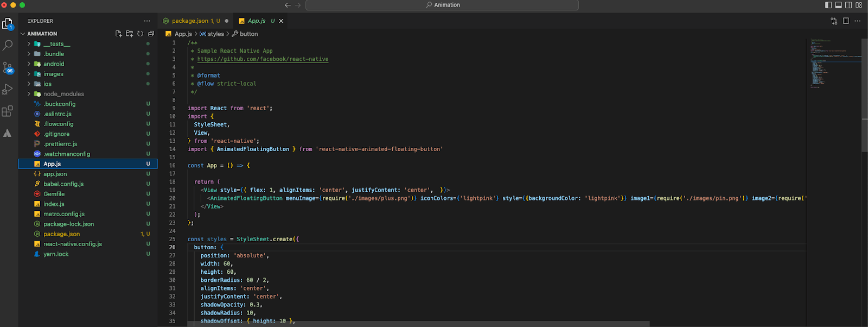Open the Run and Debug view
This screenshot has height=327, width=868.
8,89
